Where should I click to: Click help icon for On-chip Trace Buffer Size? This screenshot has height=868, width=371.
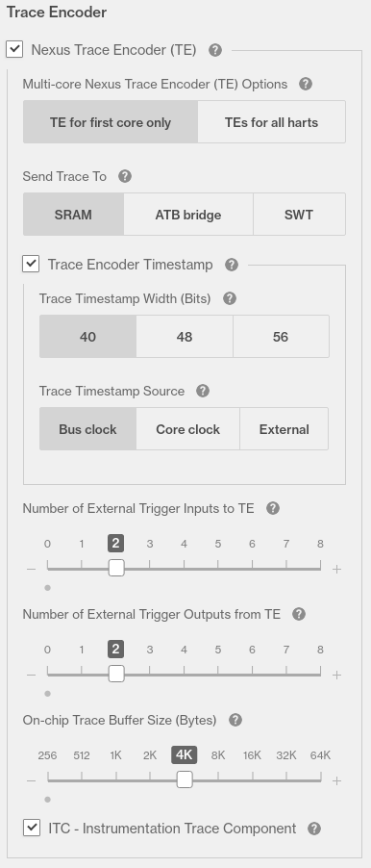click(235, 720)
